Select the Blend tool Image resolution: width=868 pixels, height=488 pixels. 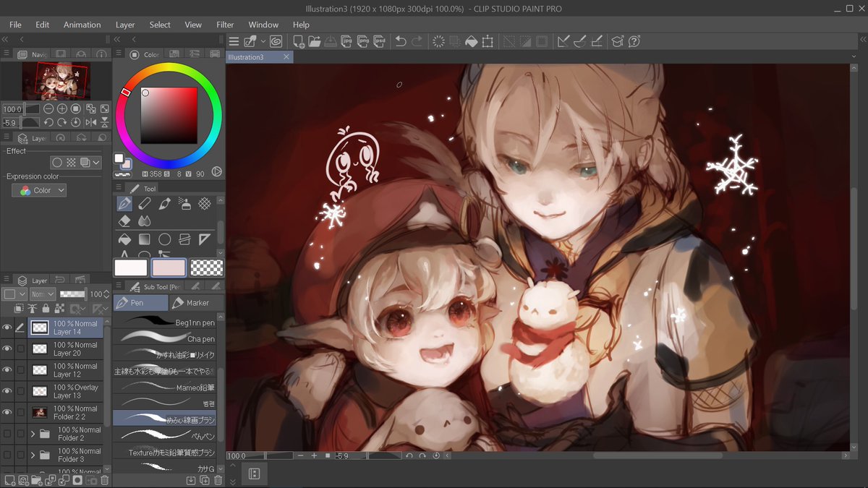point(145,221)
